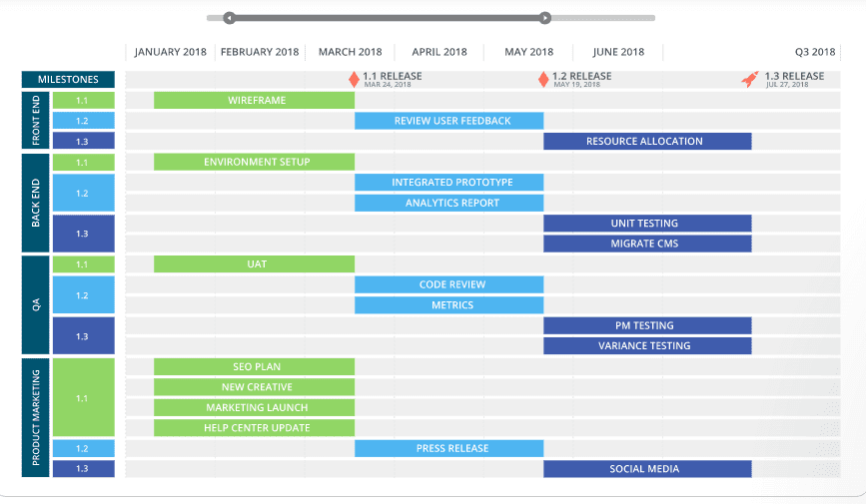Click the QA swimlane label

pos(35,304)
